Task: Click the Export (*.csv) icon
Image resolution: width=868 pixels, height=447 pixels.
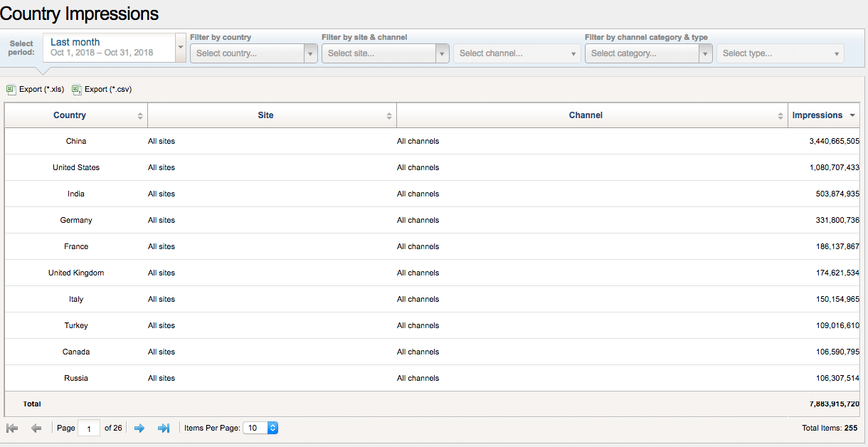Action: click(x=76, y=90)
